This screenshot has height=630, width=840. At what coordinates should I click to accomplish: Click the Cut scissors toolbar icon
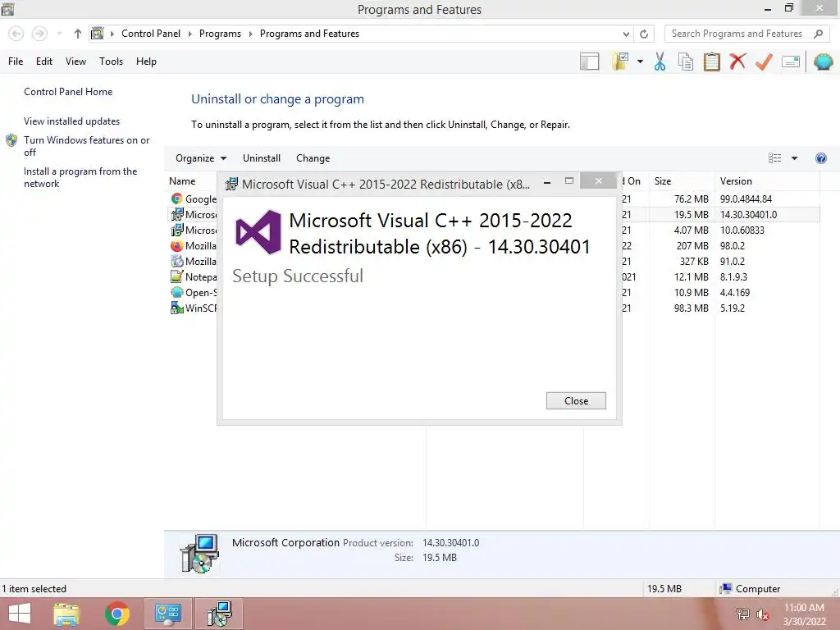660,62
